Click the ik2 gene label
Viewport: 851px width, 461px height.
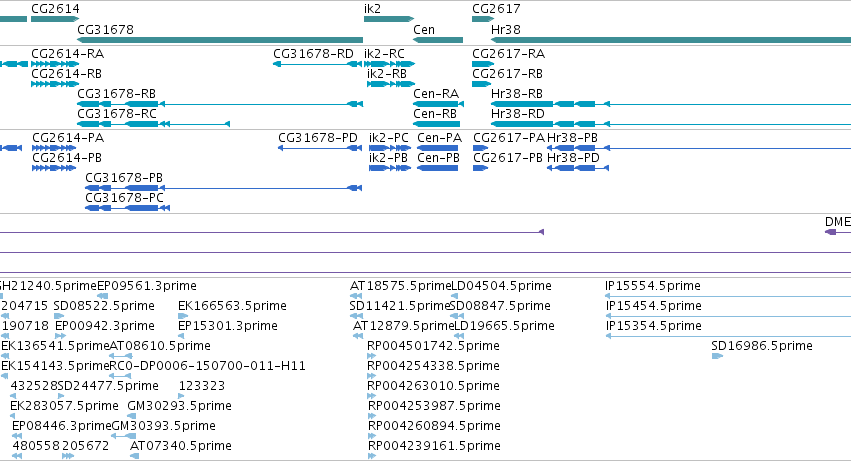[x=372, y=9]
